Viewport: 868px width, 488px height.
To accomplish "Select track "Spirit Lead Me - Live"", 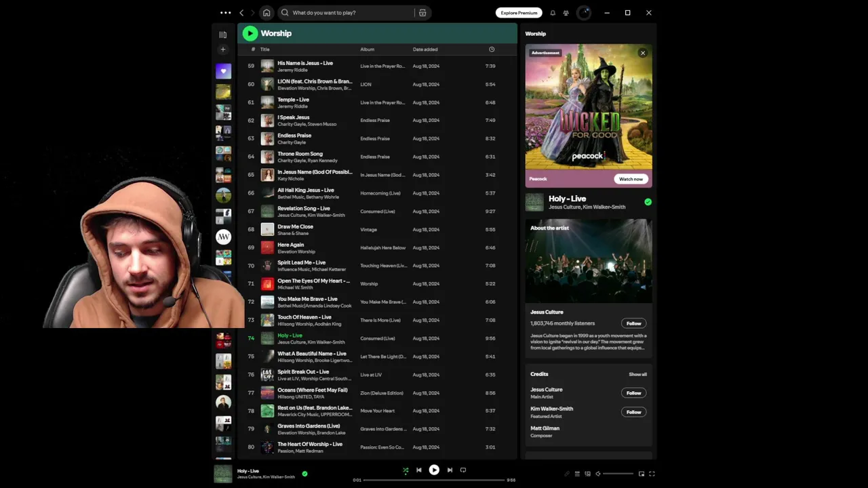I will point(301,263).
